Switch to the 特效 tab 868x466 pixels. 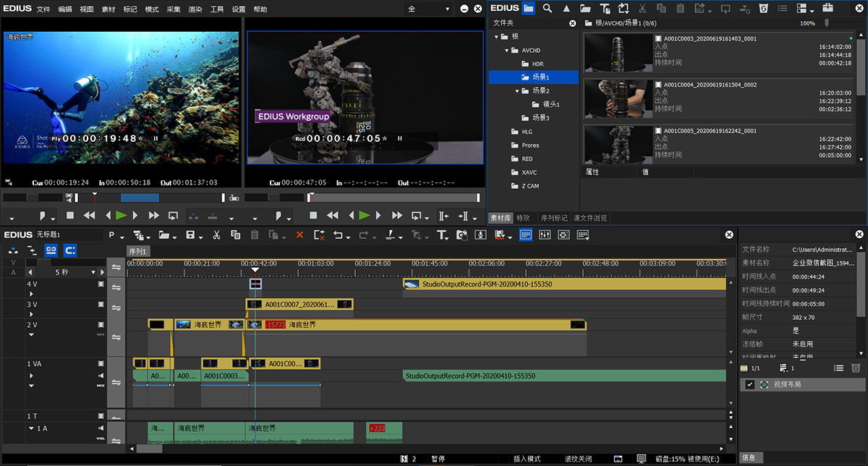pyautogui.click(x=523, y=218)
